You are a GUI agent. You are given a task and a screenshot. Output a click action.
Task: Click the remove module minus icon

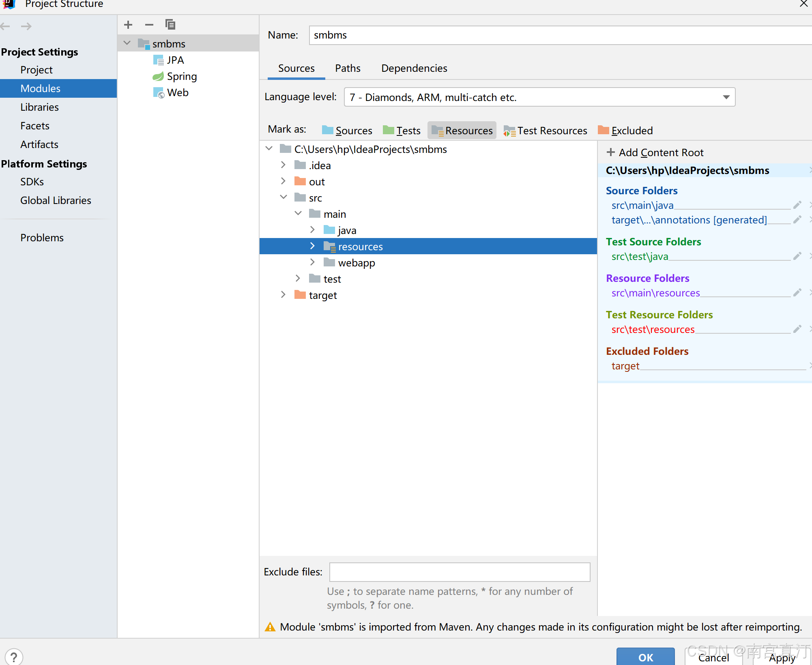pyautogui.click(x=149, y=25)
